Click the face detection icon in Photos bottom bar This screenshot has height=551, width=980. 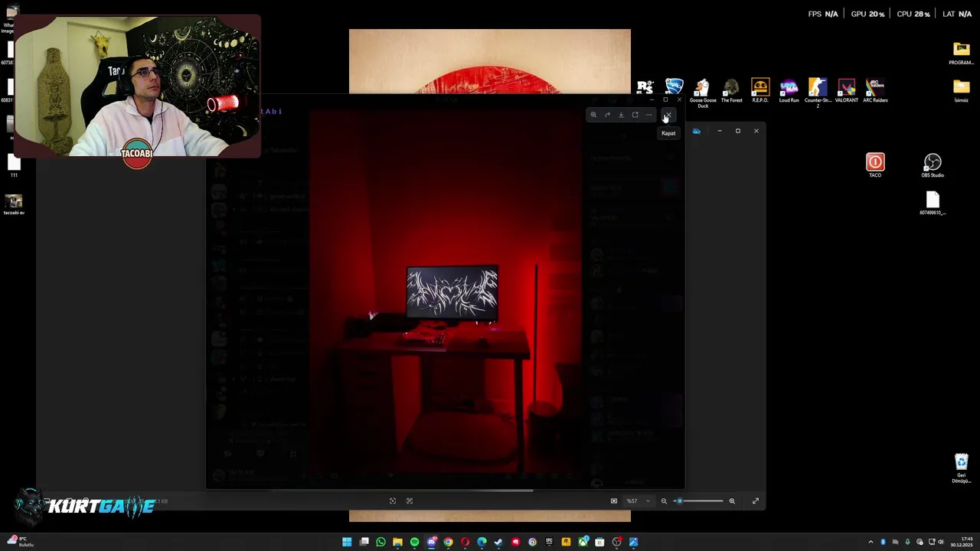[x=393, y=500]
